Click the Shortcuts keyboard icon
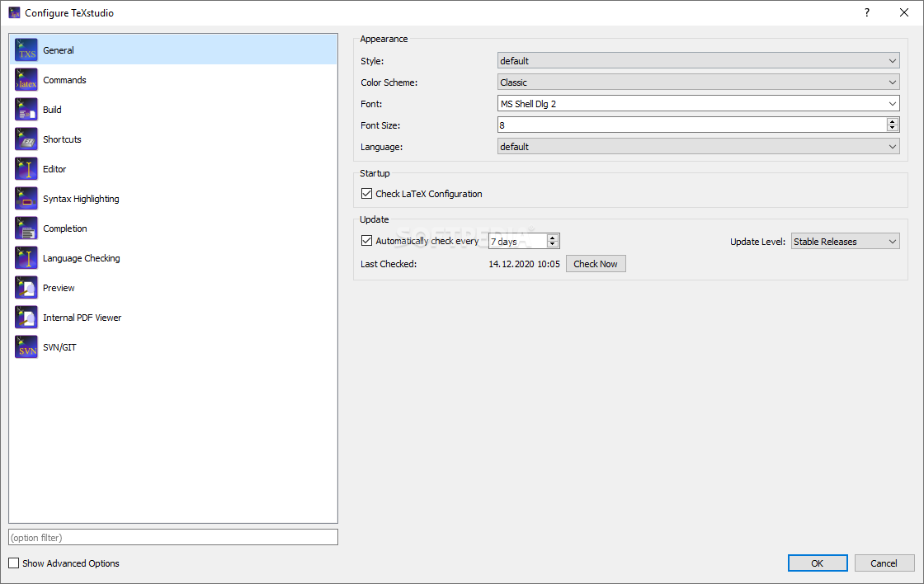This screenshot has height=584, width=924. pyautogui.click(x=26, y=139)
